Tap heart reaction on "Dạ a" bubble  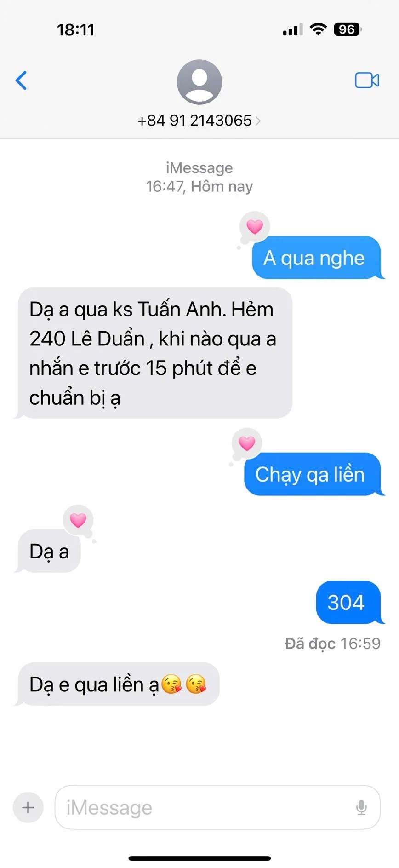click(78, 520)
